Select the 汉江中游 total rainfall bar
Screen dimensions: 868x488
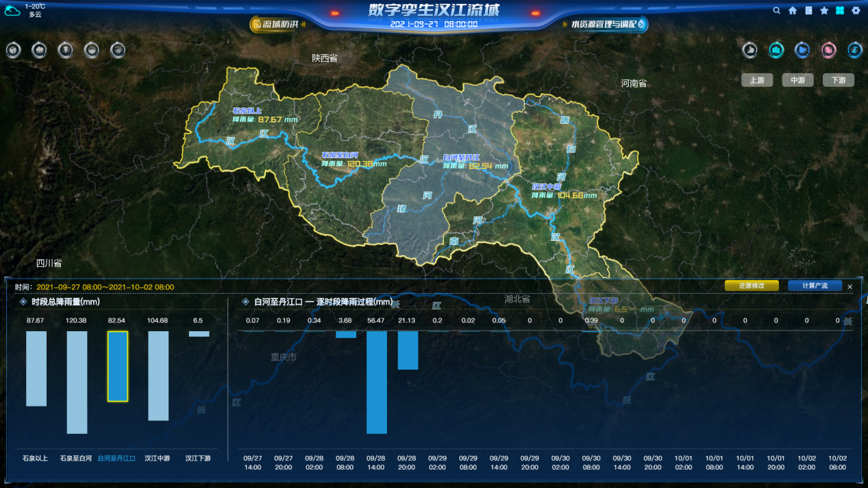tap(158, 376)
